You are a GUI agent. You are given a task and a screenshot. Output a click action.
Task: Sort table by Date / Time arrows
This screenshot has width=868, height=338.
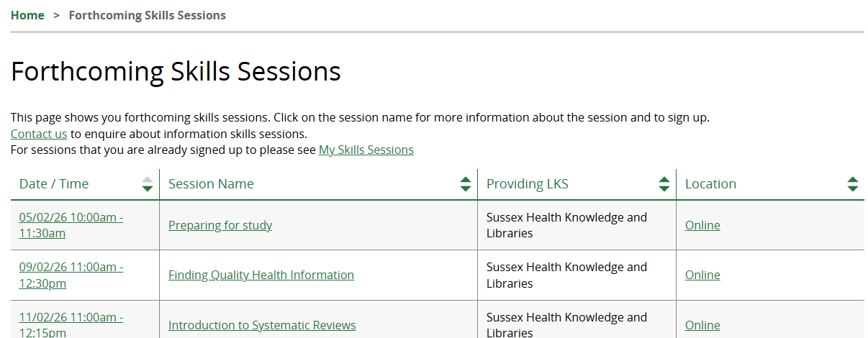click(148, 184)
